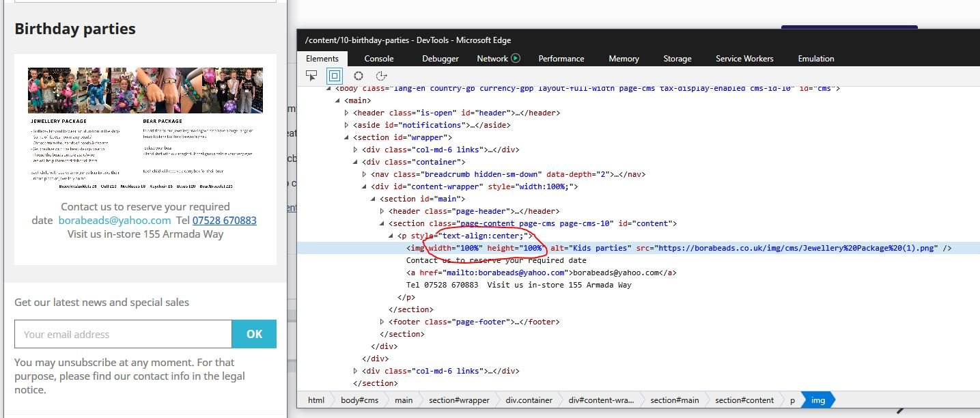980x418 pixels.
Task: Collapse the div id="content-wrapper" node
Action: tap(365, 186)
